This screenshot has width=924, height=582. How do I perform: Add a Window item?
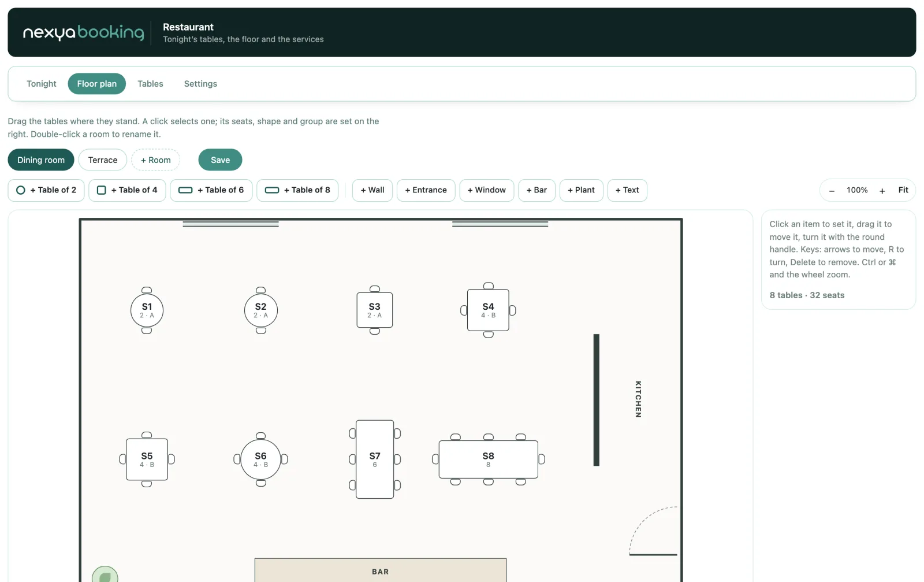487,190
